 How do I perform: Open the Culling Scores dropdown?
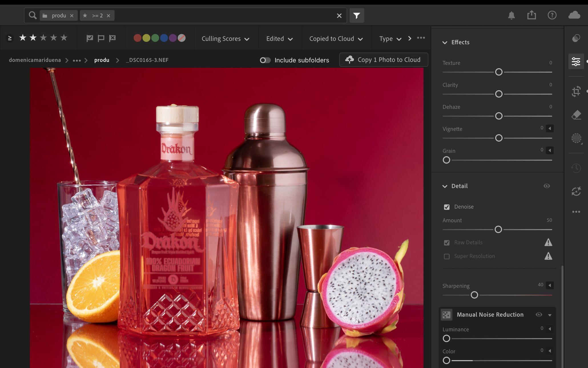pos(225,39)
